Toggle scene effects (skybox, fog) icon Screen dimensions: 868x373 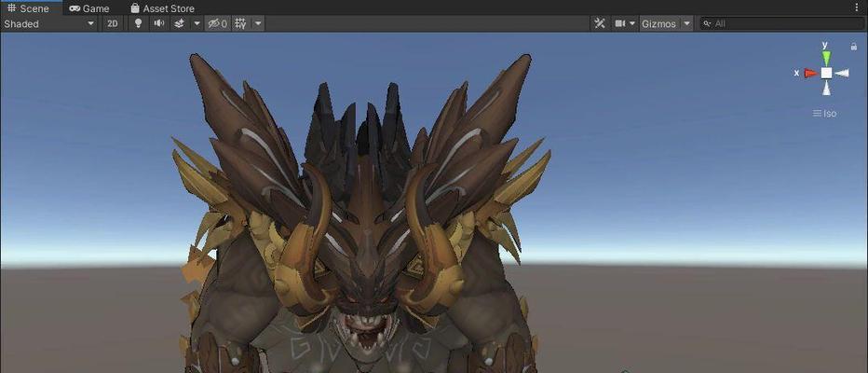179,24
